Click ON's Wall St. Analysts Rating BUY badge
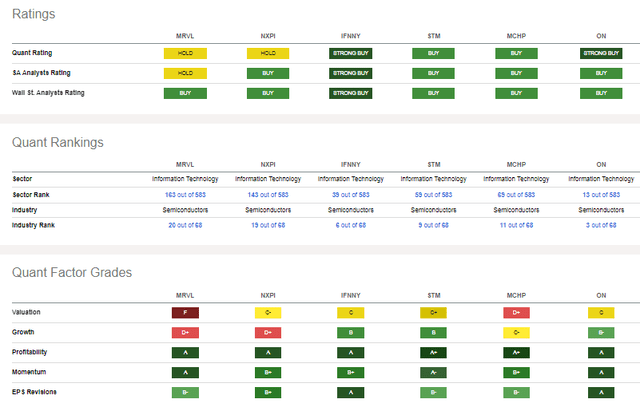The height and width of the screenshot is (411, 640). (x=601, y=93)
